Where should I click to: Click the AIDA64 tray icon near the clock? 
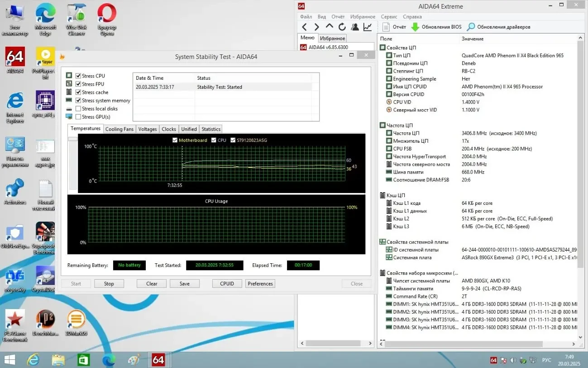pyautogui.click(x=493, y=360)
